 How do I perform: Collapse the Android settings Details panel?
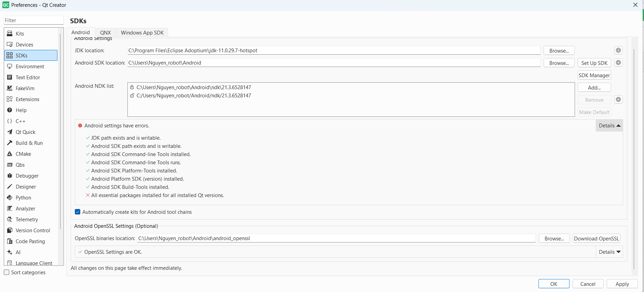pos(609,126)
